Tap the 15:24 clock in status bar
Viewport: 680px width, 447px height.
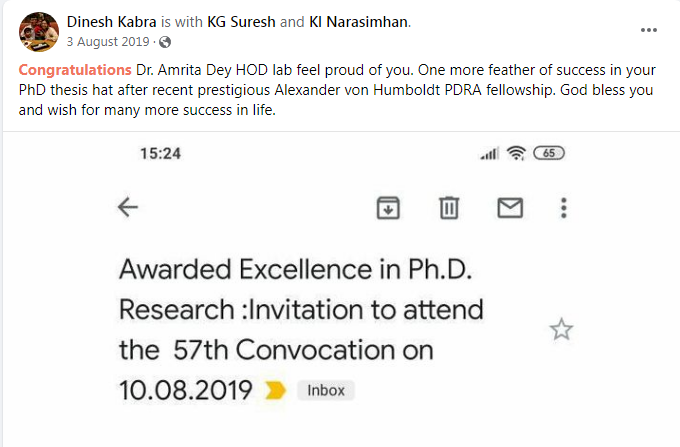[158, 153]
